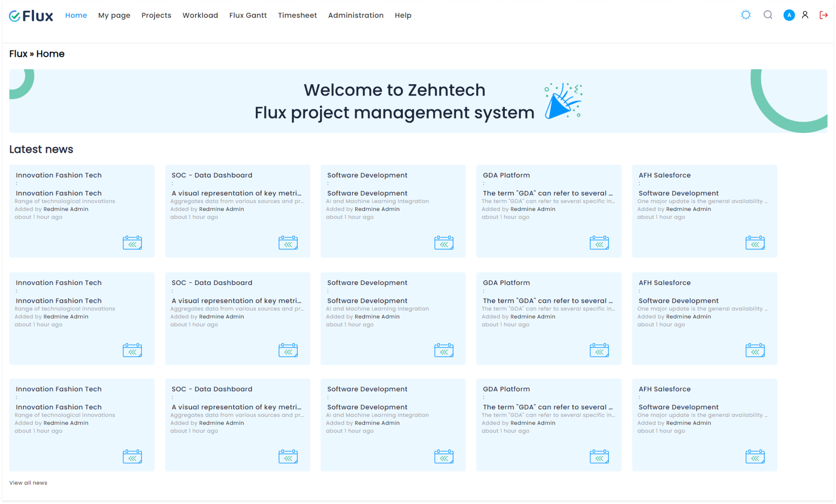Open calendar icon on AFH Salesforce card
Image resolution: width=836 pixels, height=504 pixels.
click(755, 243)
